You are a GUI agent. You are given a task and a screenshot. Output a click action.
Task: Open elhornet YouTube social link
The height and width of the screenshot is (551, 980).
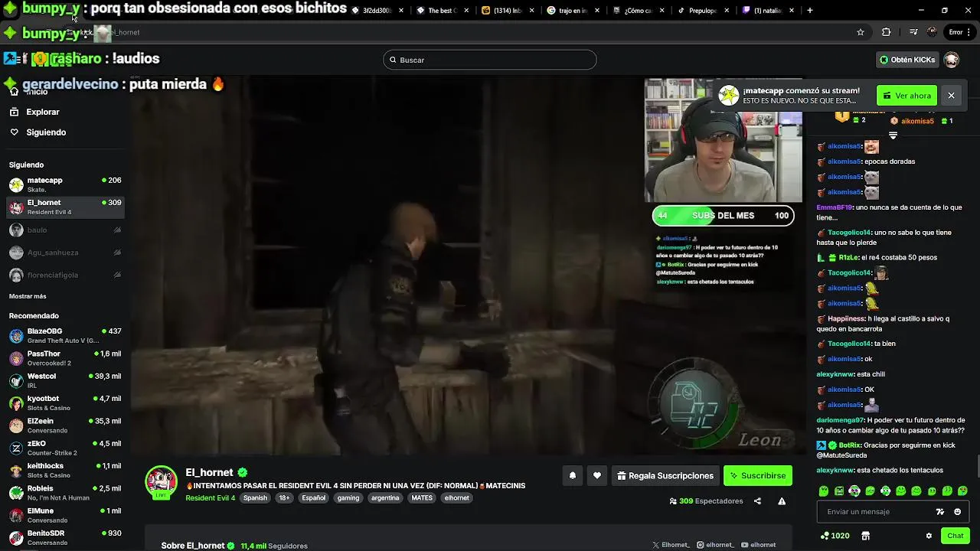point(758,545)
